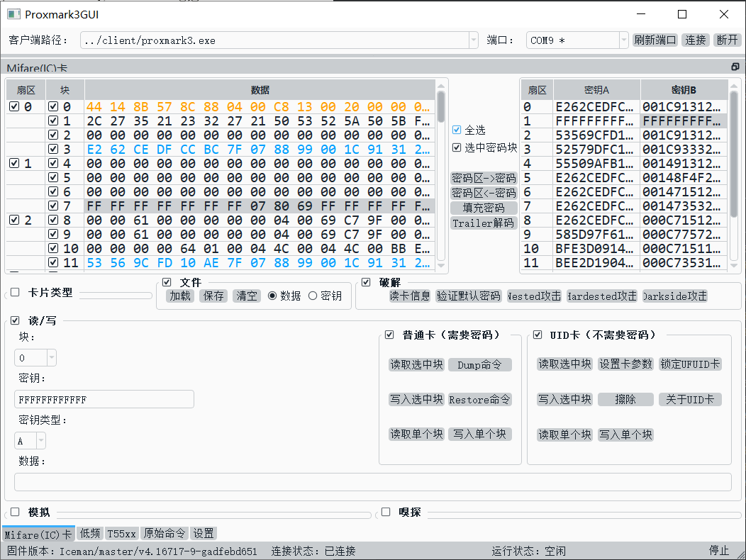Open the 客户端路径 dropdown list
Image resolution: width=746 pixels, height=560 pixels.
(473, 40)
